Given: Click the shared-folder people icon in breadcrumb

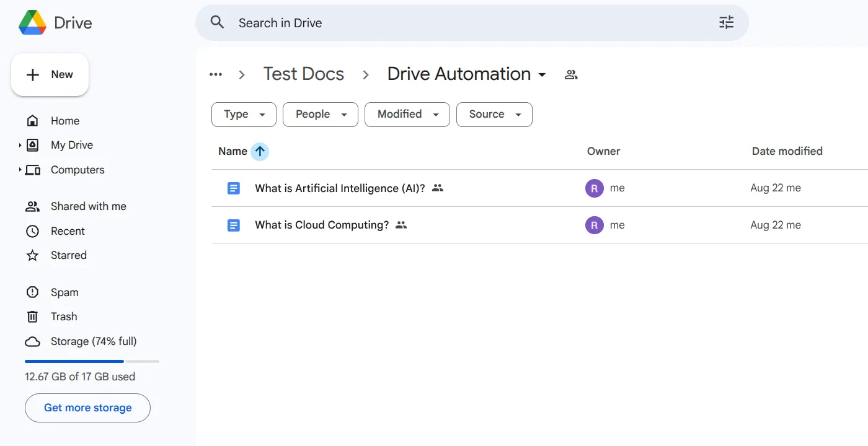Looking at the screenshot, I should (570, 74).
